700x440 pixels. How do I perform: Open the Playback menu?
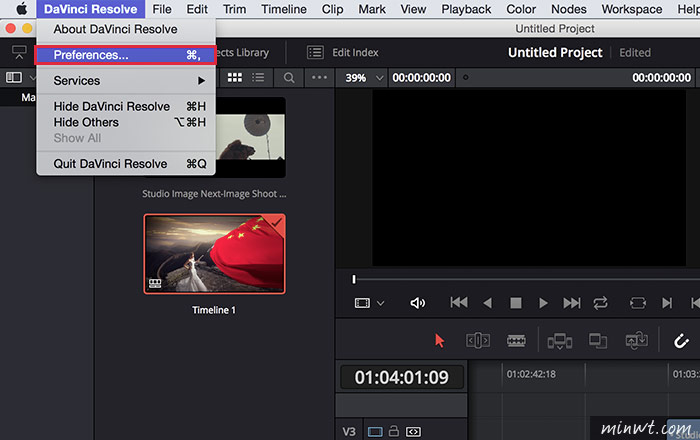point(466,9)
